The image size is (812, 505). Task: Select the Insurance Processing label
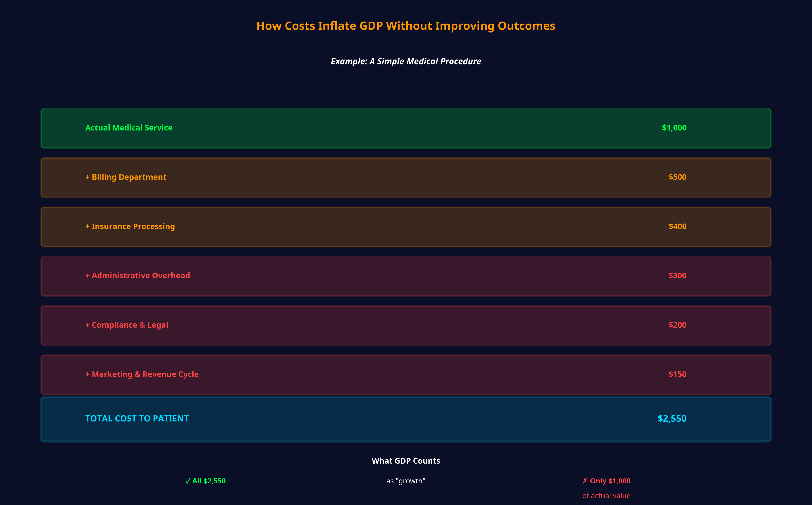[130, 226]
